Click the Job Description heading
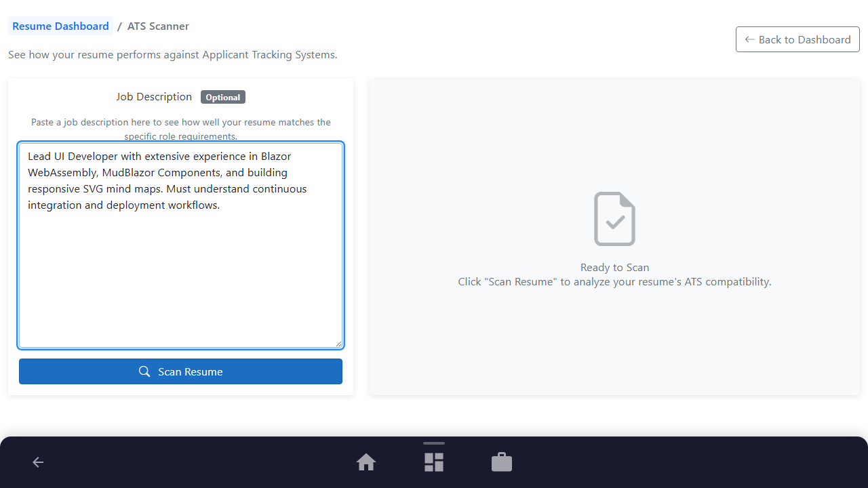This screenshot has width=868, height=488. (x=154, y=97)
